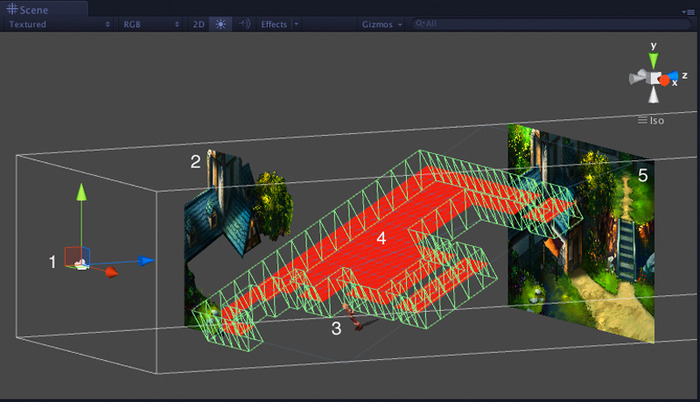This screenshot has height=402, width=700.
Task: Grab the red X move arrow handle
Action: coord(111,272)
